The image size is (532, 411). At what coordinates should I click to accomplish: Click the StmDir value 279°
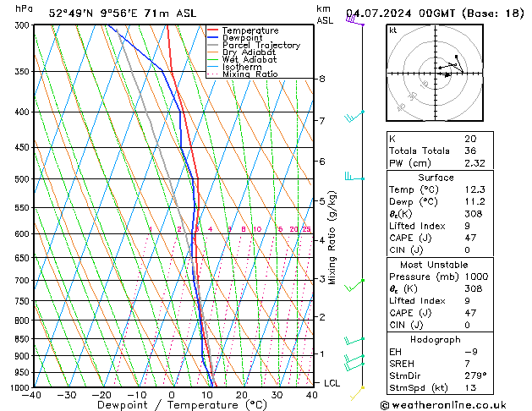[x=475, y=375]
